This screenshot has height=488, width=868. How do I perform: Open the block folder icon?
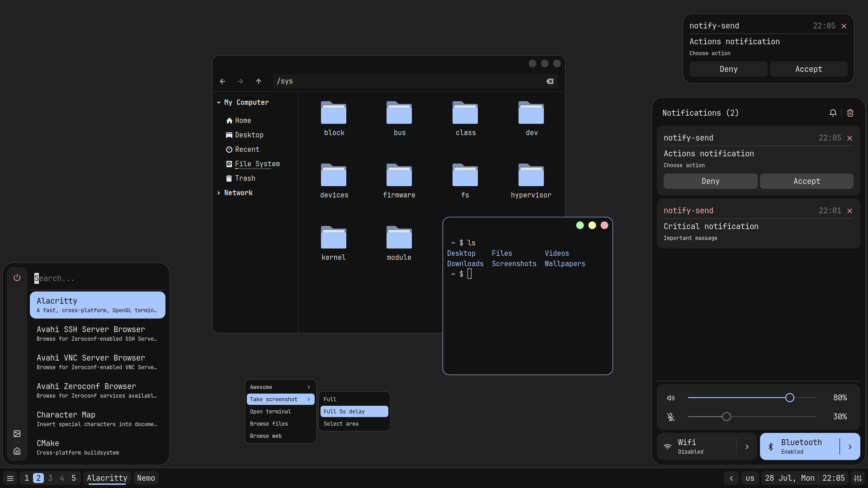pyautogui.click(x=334, y=113)
